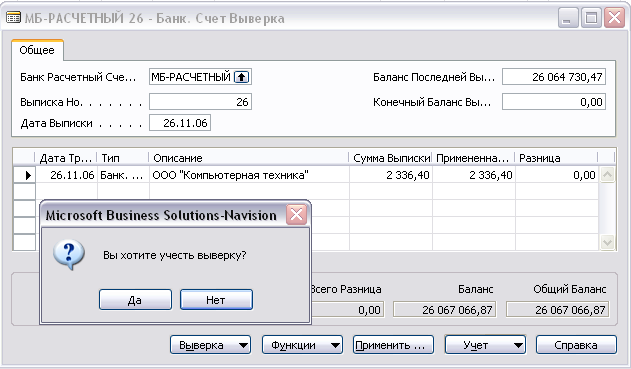Open the Выверка dropdown button
Screen dimensions: 631x369
point(210,345)
